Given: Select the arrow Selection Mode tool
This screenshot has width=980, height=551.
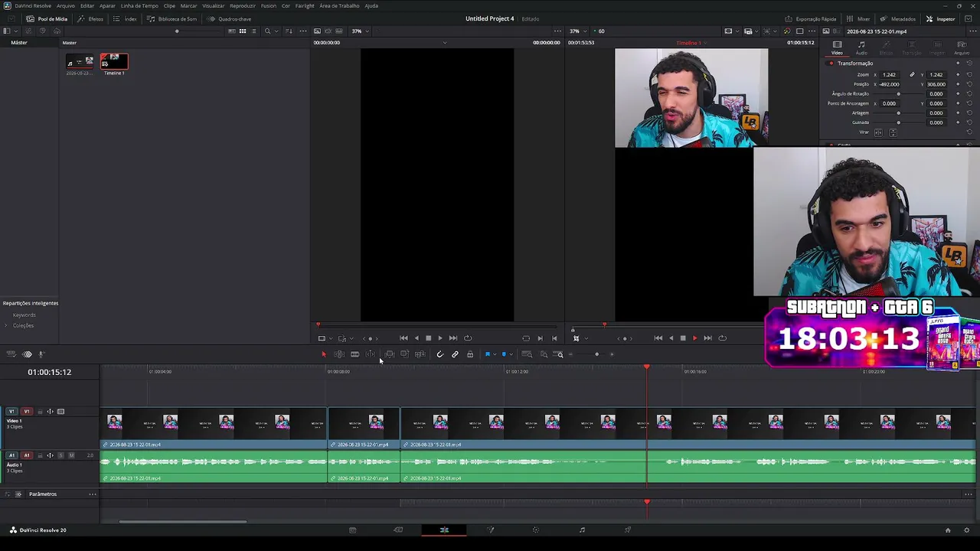Looking at the screenshot, I should (323, 354).
